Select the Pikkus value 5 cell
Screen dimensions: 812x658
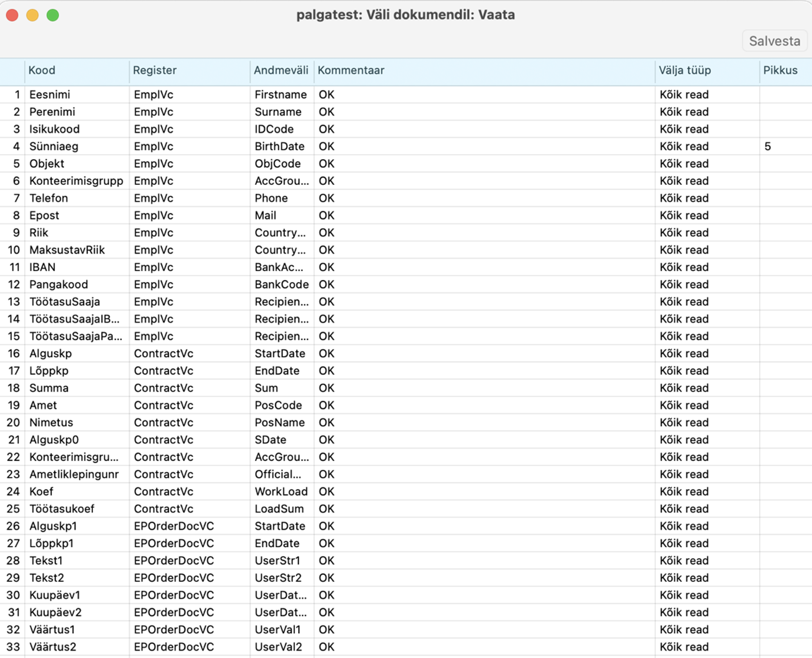coord(785,147)
